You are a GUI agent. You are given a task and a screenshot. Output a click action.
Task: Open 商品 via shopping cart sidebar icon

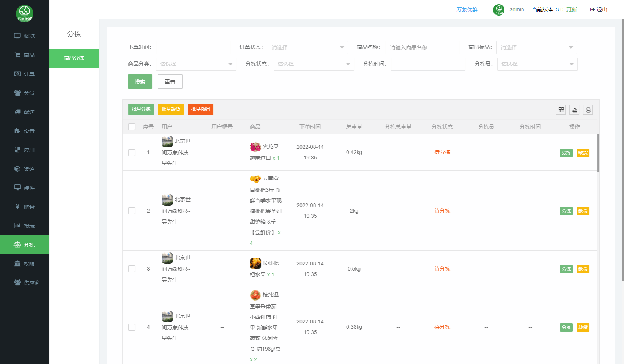(x=17, y=55)
